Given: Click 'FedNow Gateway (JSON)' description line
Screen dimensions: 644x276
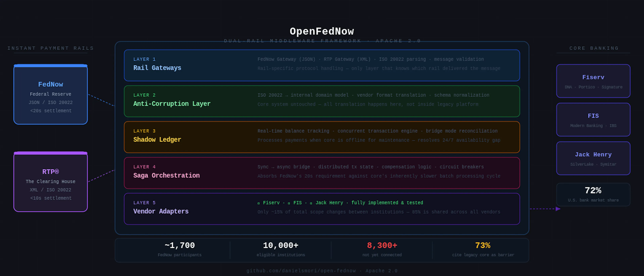Looking at the screenshot, I should pyautogui.click(x=370, y=59).
